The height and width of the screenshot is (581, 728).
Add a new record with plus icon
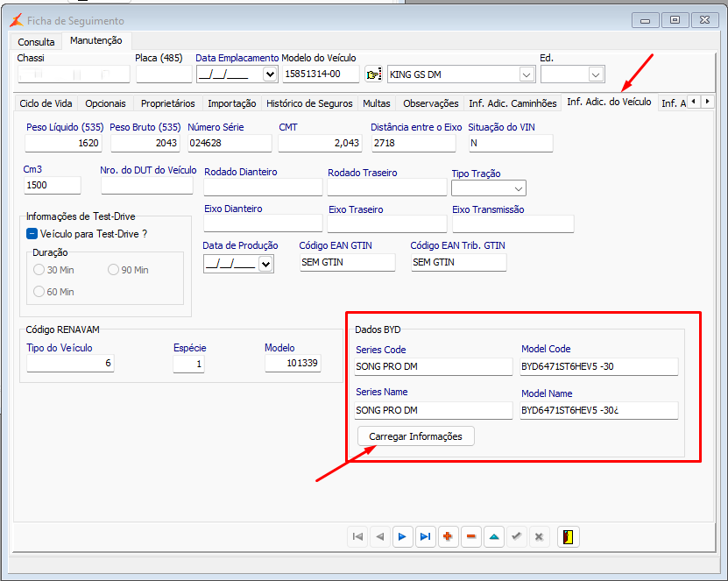click(449, 536)
